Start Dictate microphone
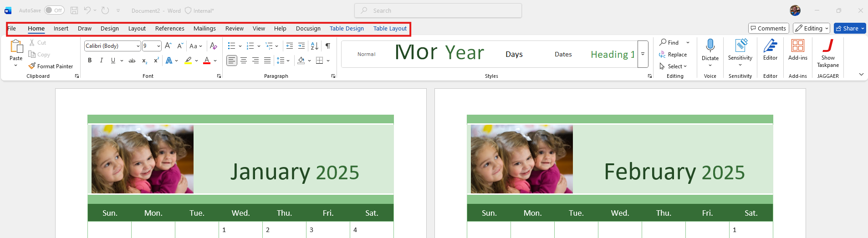 [x=710, y=46]
